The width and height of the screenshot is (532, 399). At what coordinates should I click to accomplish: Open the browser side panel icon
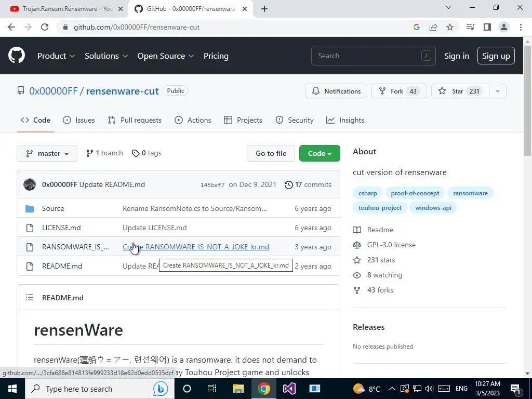coord(487,27)
